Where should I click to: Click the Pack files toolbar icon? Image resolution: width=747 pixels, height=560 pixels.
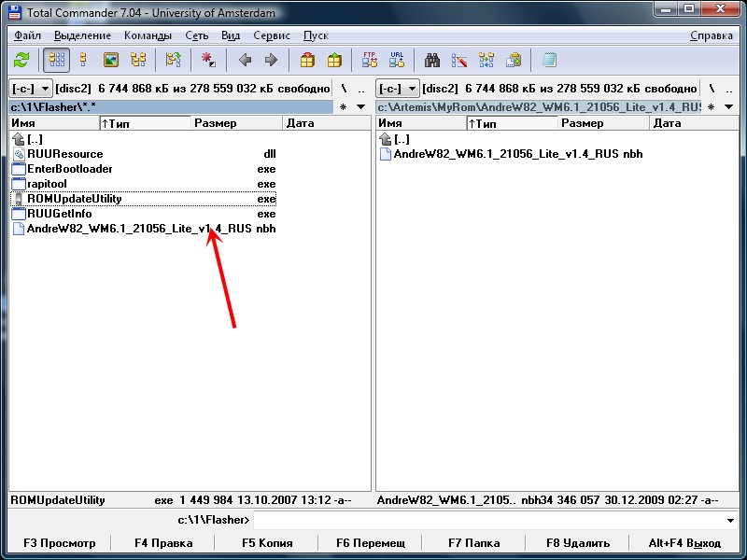[x=307, y=60]
